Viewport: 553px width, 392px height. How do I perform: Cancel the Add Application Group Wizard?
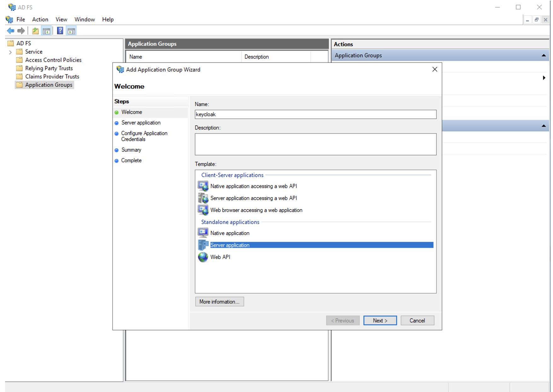[417, 320]
